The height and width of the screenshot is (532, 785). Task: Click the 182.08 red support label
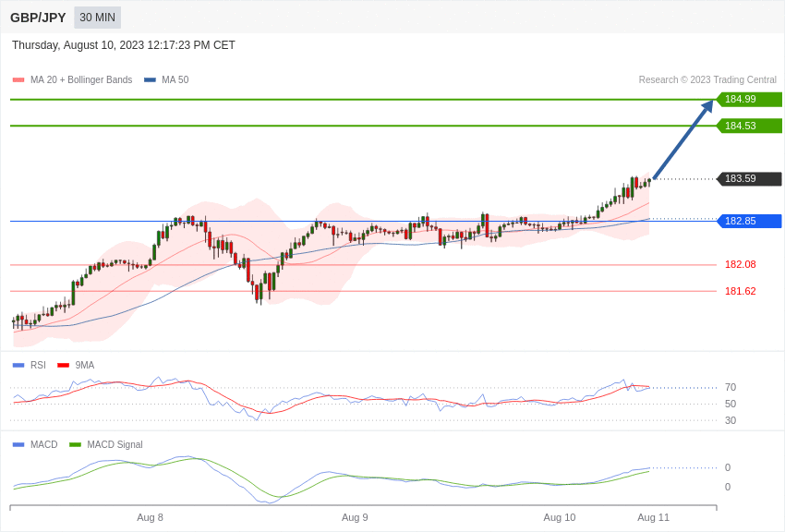tap(740, 264)
